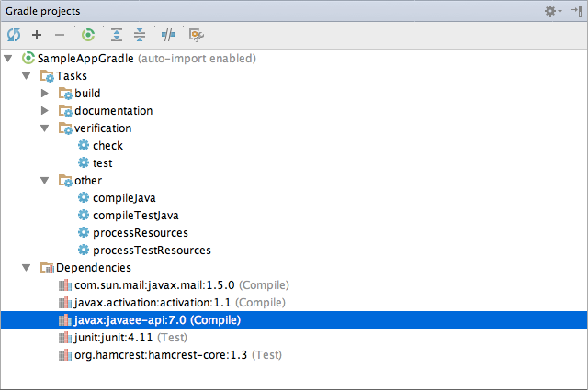The height and width of the screenshot is (390, 588).
Task: Attach a Gradle project with plus icon
Action: click(37, 35)
